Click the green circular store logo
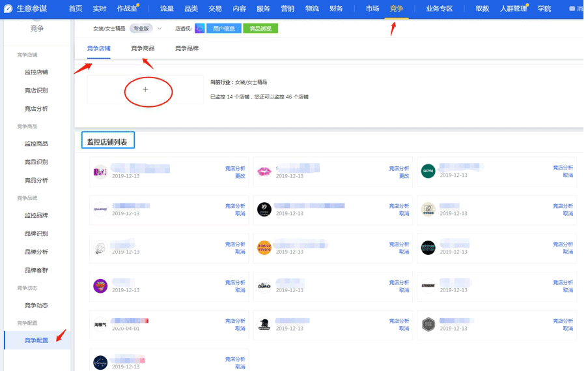The height and width of the screenshot is (371, 588). click(x=427, y=171)
